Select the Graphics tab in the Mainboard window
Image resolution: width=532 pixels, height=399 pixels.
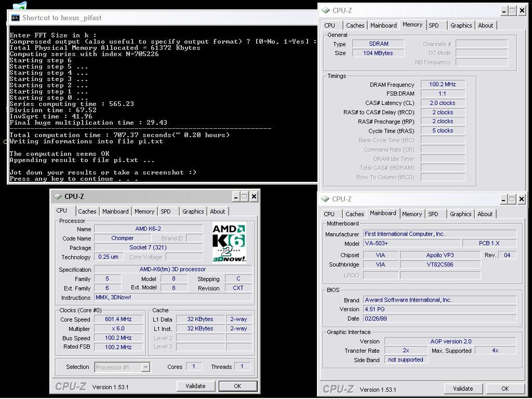pyautogui.click(x=460, y=214)
